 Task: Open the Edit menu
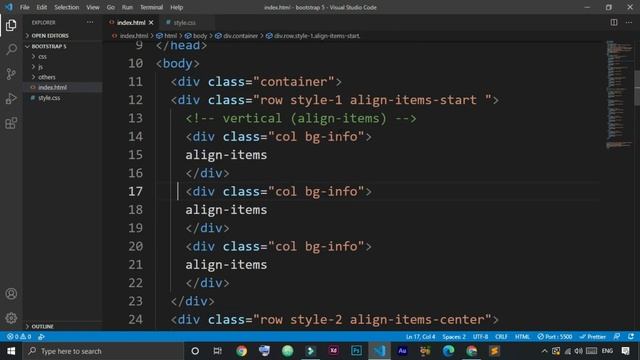[41, 7]
